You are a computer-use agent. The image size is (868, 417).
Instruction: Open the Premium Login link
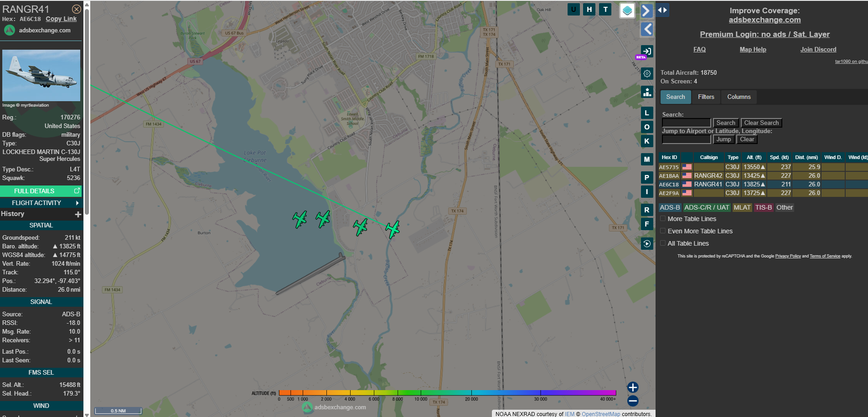point(765,35)
